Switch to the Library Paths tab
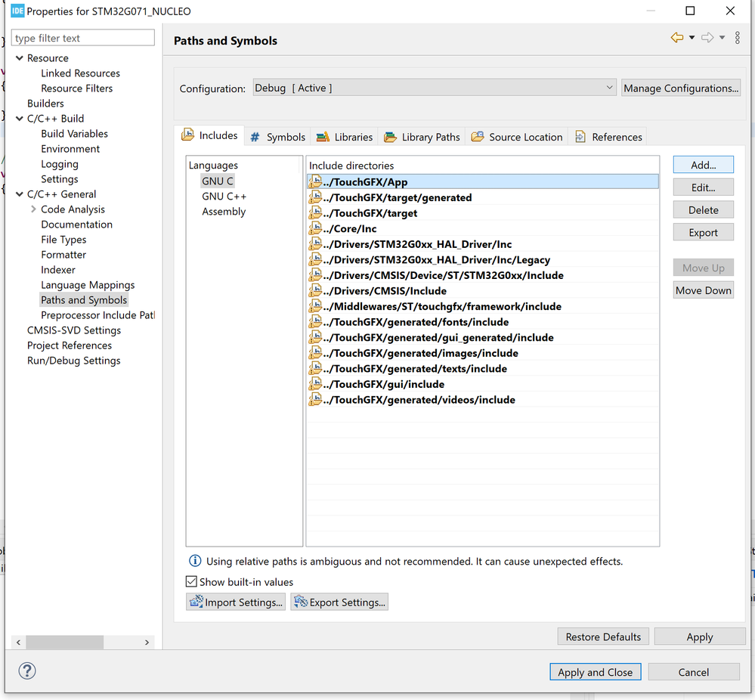This screenshot has width=755, height=700. (x=422, y=138)
